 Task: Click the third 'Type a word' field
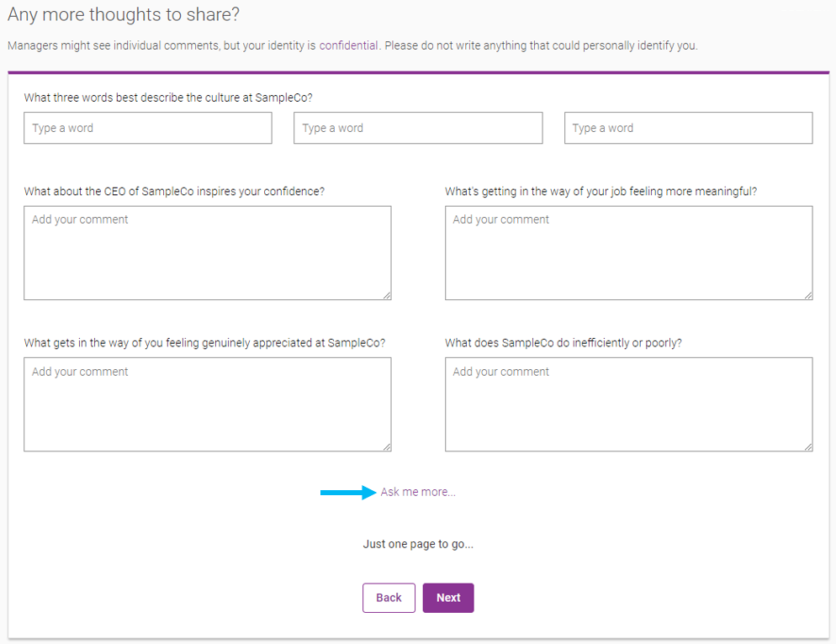tap(688, 128)
